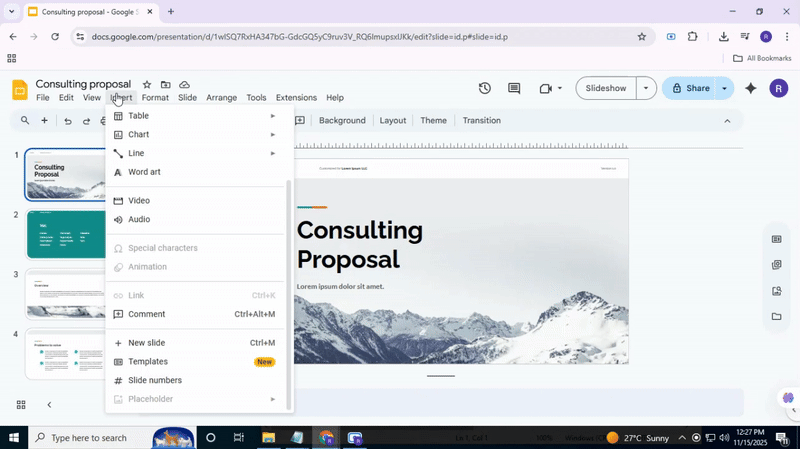Click the Transition button in toolbar
The height and width of the screenshot is (449, 800).
tap(481, 121)
